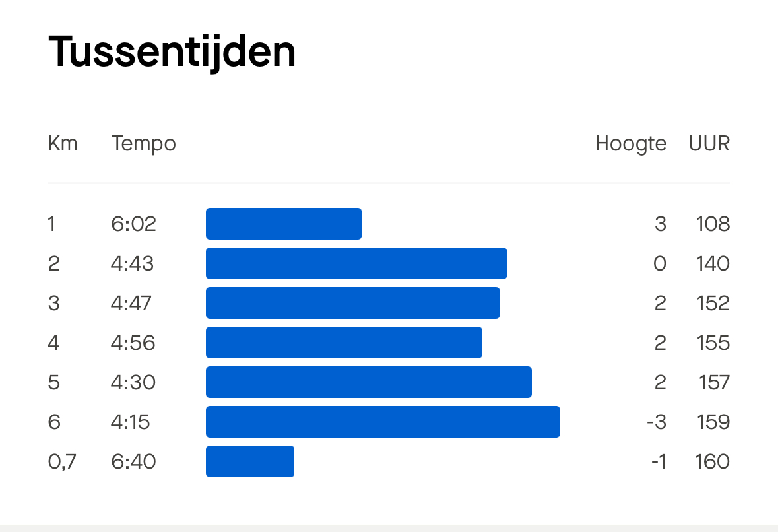Click the shortest bar, the 6:40 split
This screenshot has height=532, width=778.
(250, 461)
